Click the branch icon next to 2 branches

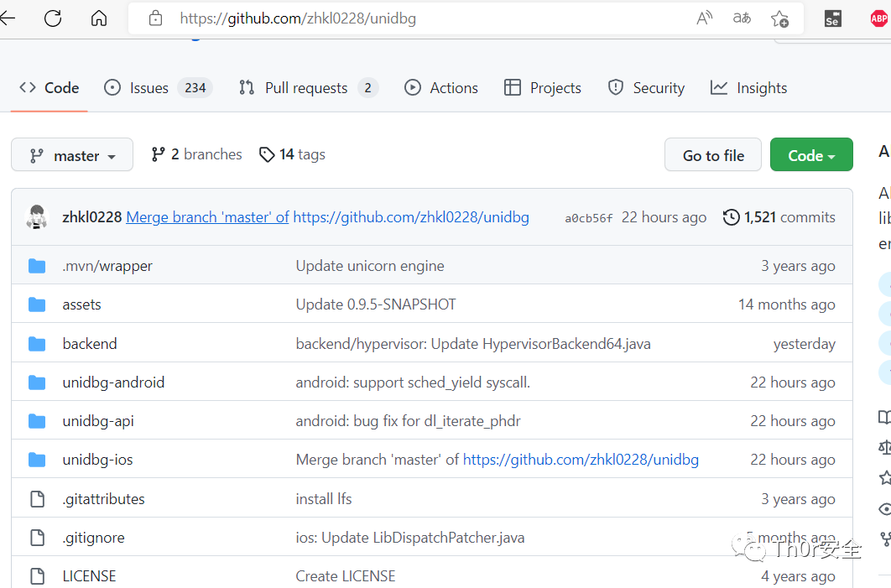[158, 154]
